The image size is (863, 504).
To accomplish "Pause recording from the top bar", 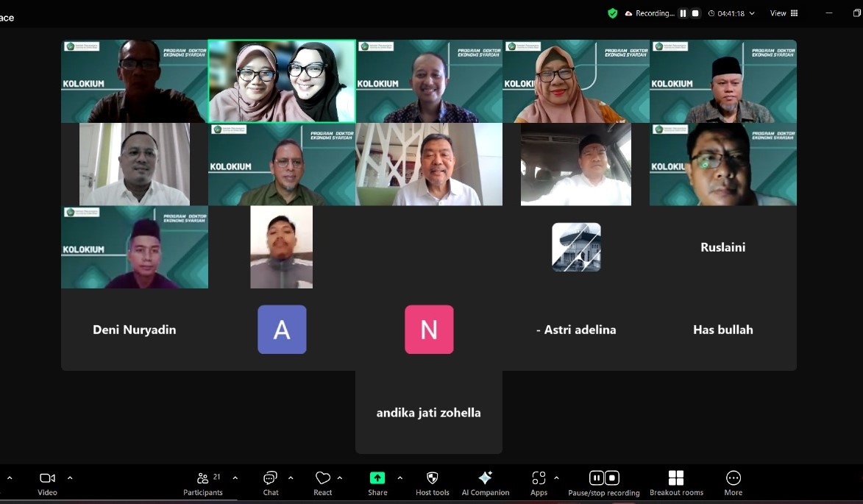I will point(683,13).
